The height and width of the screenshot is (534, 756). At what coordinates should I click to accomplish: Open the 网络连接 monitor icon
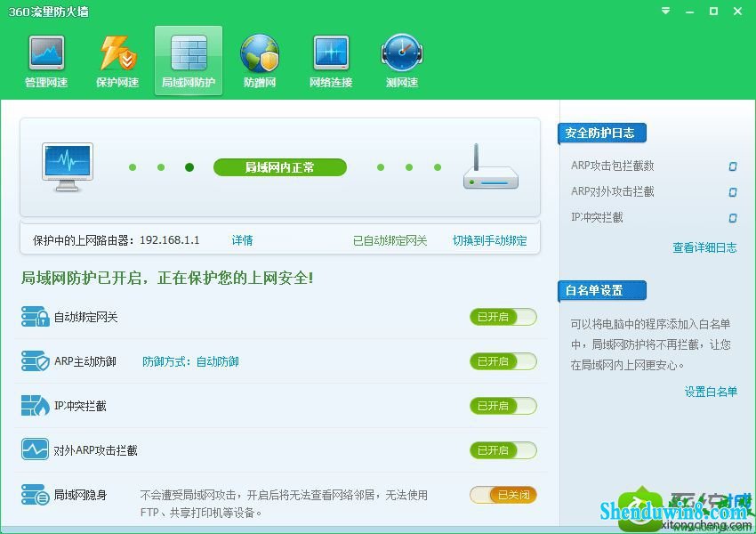[331, 53]
